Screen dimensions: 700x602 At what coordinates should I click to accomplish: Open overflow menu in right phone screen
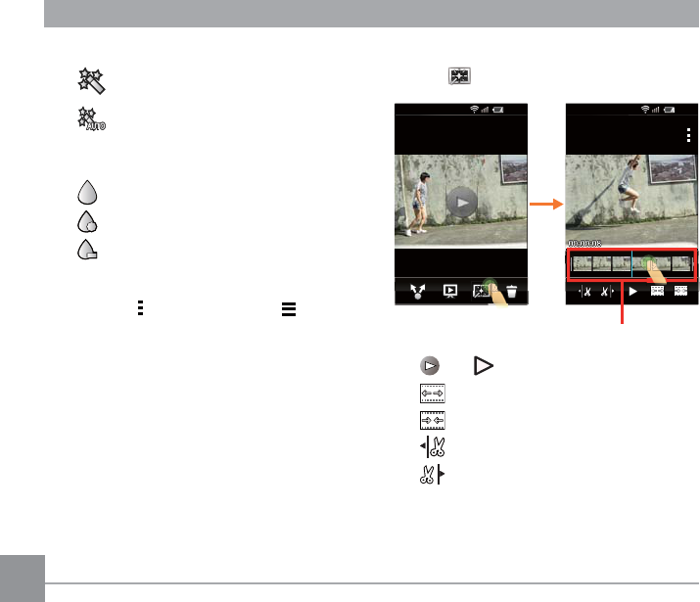689,135
